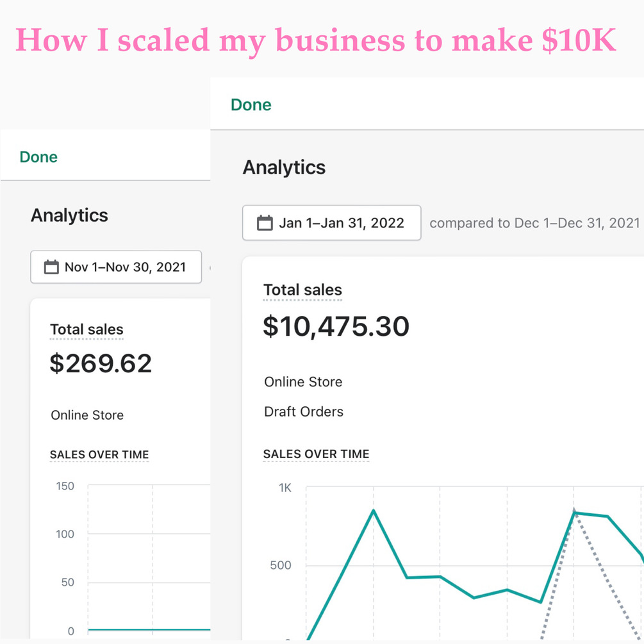Click Total sales label above $10,475.30
Screen dimensions: 644x644
(302, 290)
